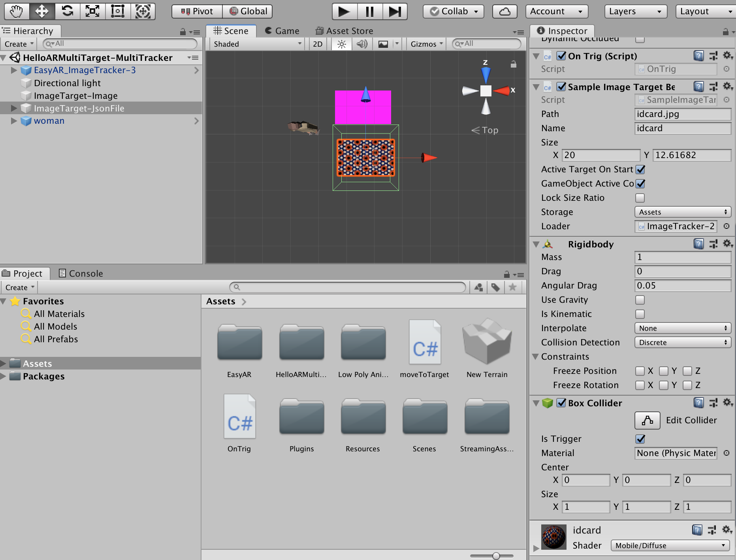Image resolution: width=736 pixels, height=560 pixels.
Task: Open the Gizmos dropdown
Action: (427, 44)
